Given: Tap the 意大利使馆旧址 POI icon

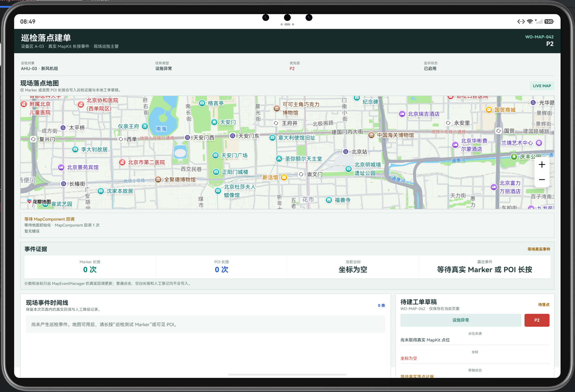Looking at the screenshot, I should [272, 138].
